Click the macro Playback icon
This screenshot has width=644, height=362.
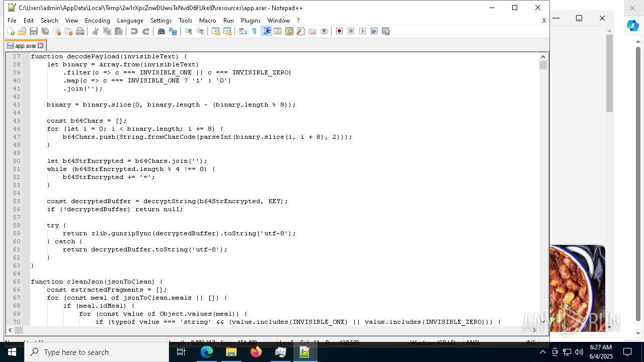tap(363, 31)
